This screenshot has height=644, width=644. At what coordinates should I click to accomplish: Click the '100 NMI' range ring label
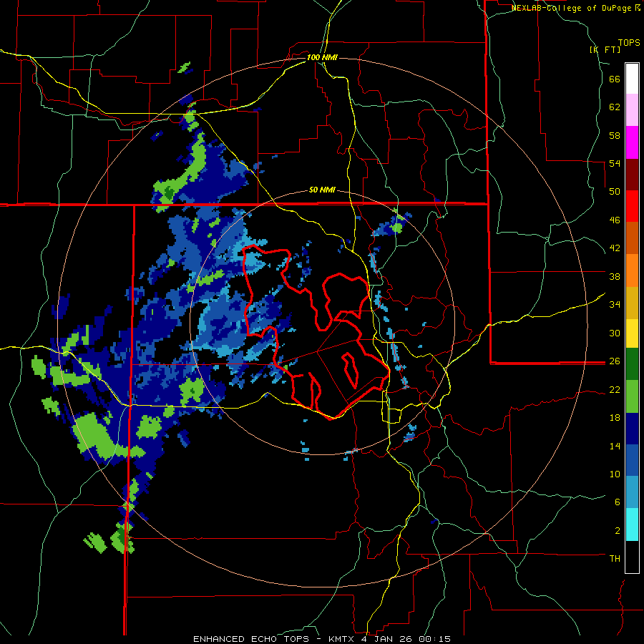(x=322, y=57)
